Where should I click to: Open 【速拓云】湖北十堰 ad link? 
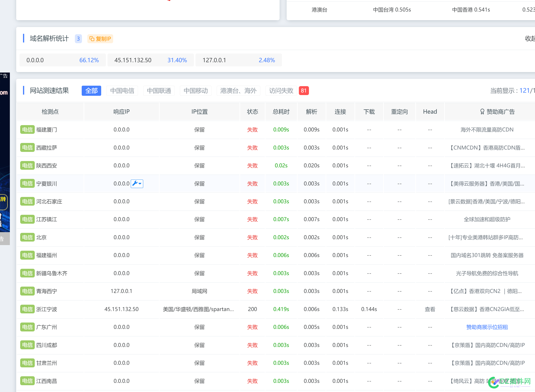tap(487, 166)
